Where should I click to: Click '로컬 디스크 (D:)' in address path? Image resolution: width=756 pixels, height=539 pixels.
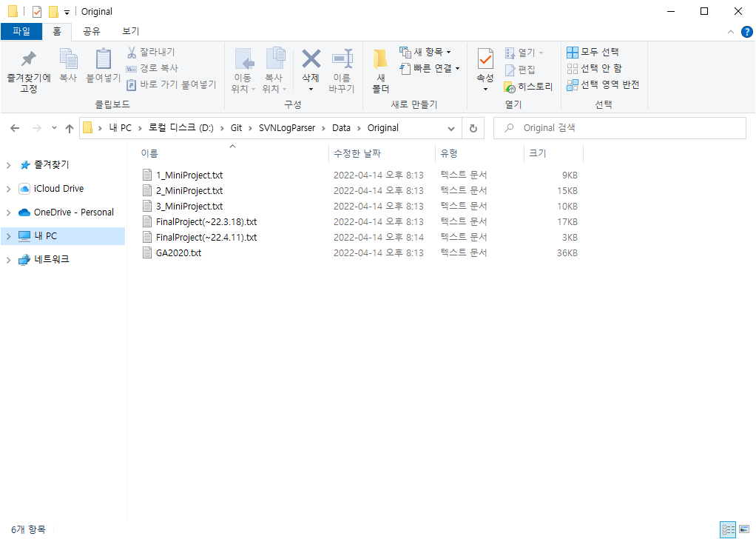click(x=180, y=128)
